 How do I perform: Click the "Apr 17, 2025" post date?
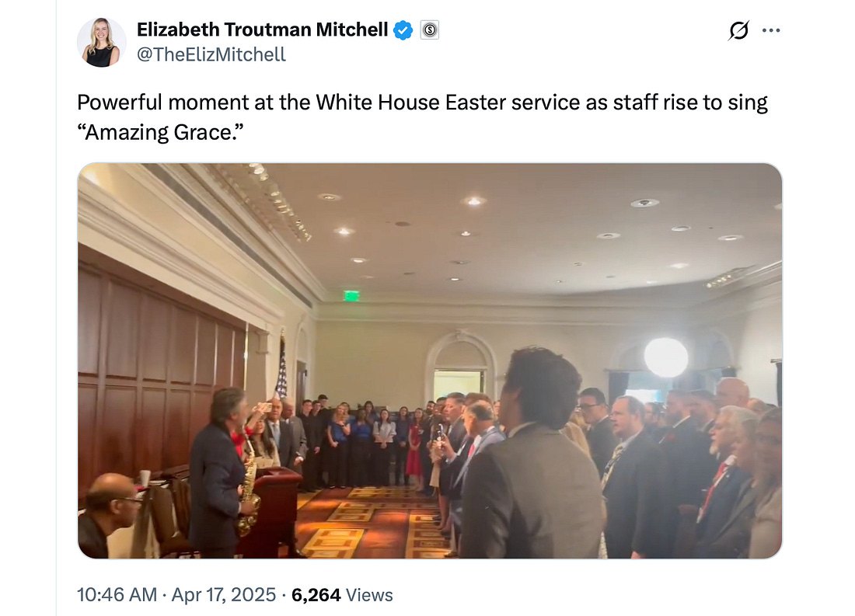click(x=225, y=595)
